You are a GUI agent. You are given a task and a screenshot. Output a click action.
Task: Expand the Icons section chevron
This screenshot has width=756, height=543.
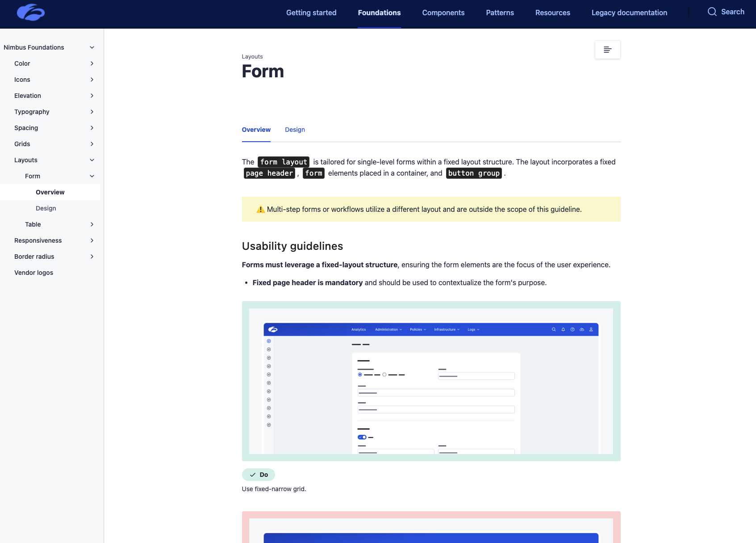coord(92,80)
